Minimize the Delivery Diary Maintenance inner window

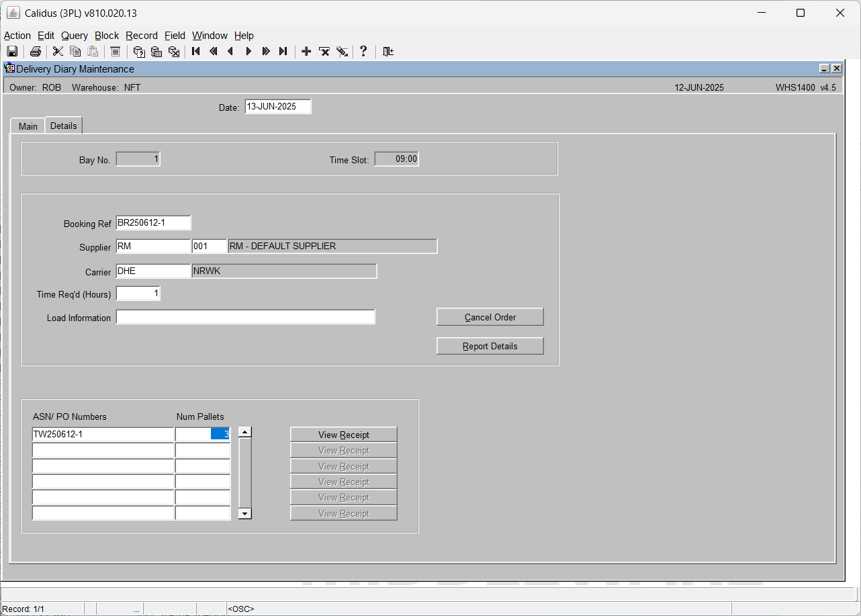824,69
